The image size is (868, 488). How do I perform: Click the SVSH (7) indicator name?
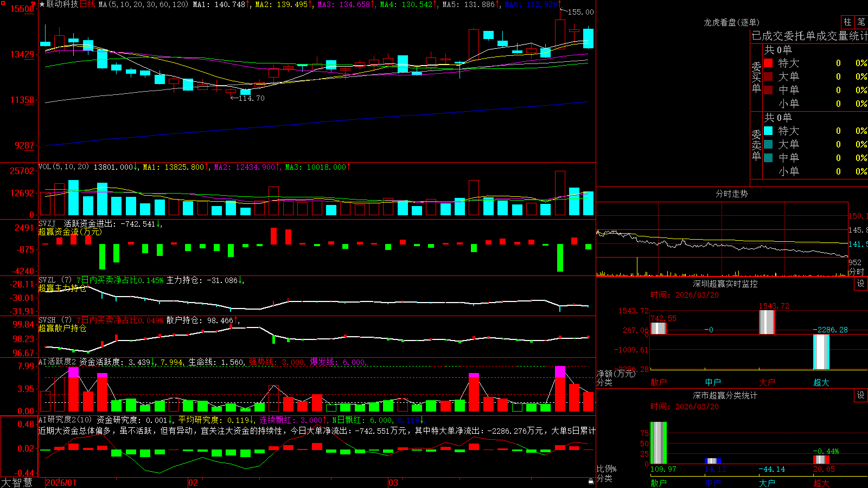[x=55, y=320]
